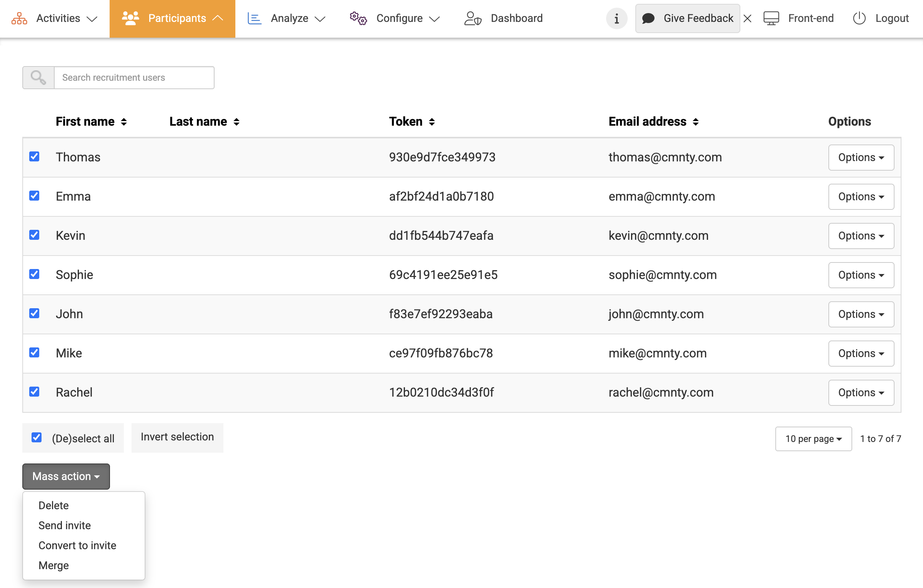This screenshot has height=588, width=923.
Task: Click the Analyze chart icon
Action: coord(254,18)
